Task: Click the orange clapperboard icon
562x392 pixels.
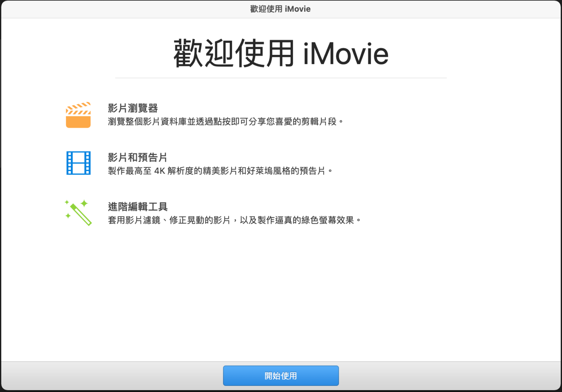Action: tap(78, 115)
